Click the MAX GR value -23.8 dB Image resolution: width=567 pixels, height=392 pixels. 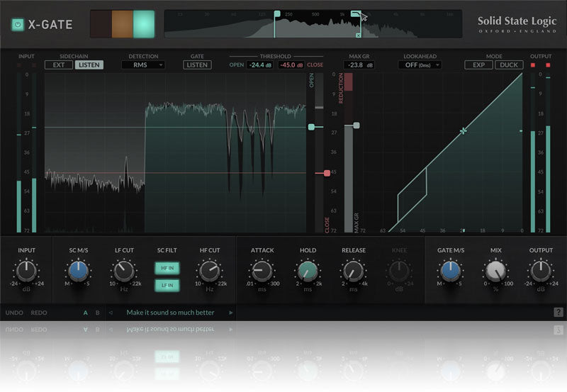click(359, 65)
